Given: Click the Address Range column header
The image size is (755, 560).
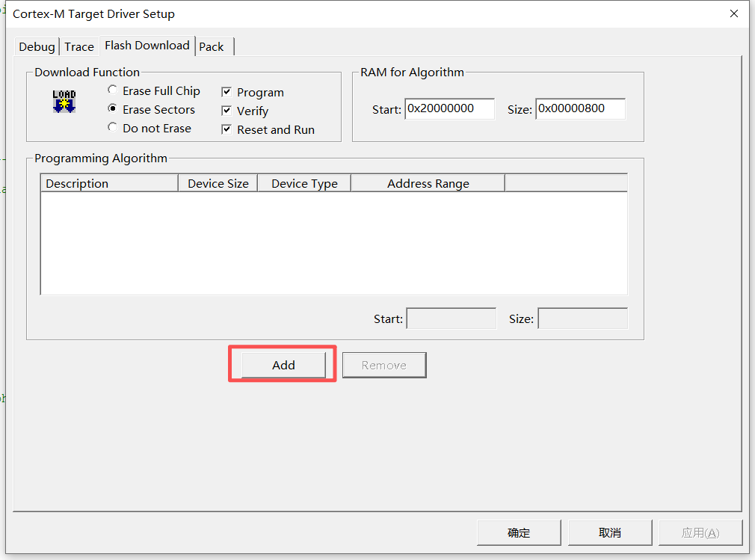Looking at the screenshot, I should (x=427, y=182).
